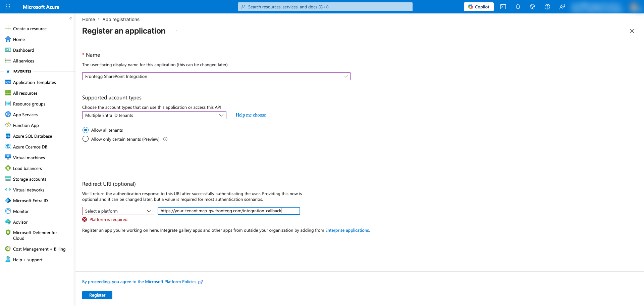Click the Azure SQL Database icon

8,136
